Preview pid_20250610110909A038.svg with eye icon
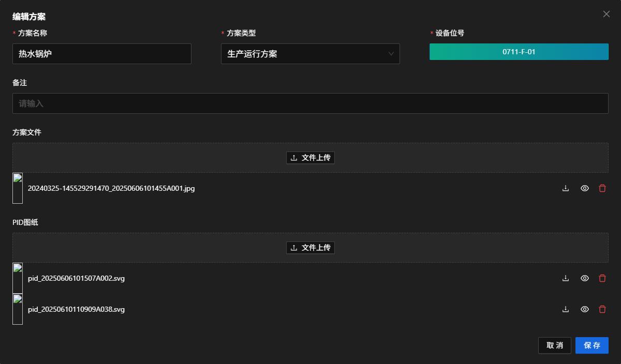621x364 pixels. [585, 309]
